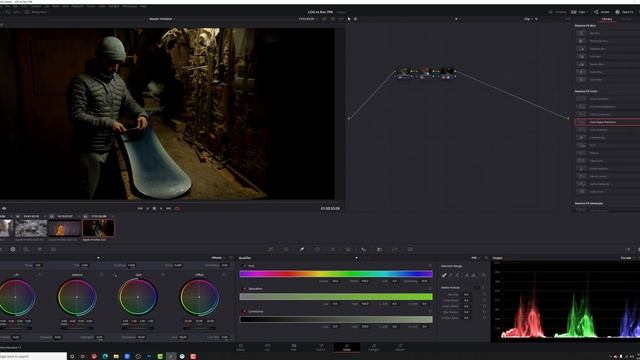This screenshot has width=640, height=360.
Task: Switch to the Deliver page
Action: (400, 347)
